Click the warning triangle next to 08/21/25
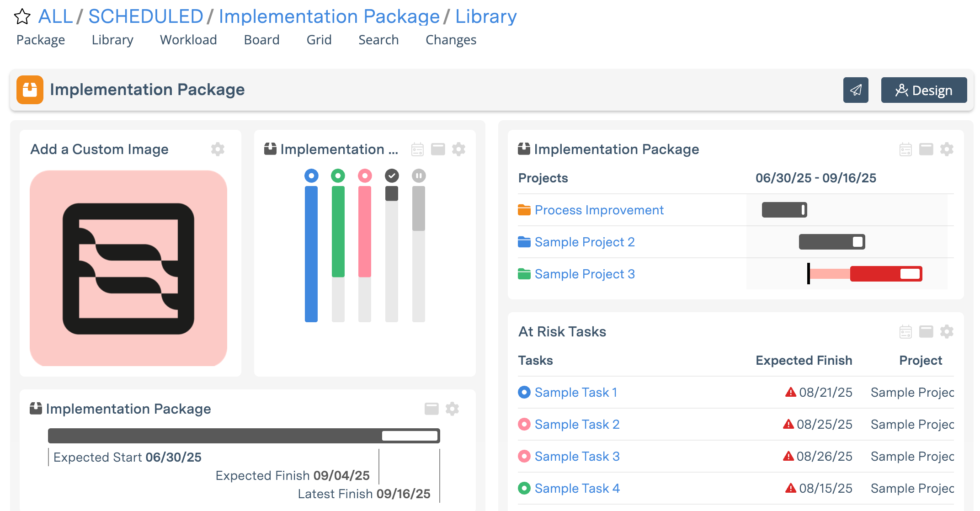Screen dimensions: 980x511 point(788,392)
